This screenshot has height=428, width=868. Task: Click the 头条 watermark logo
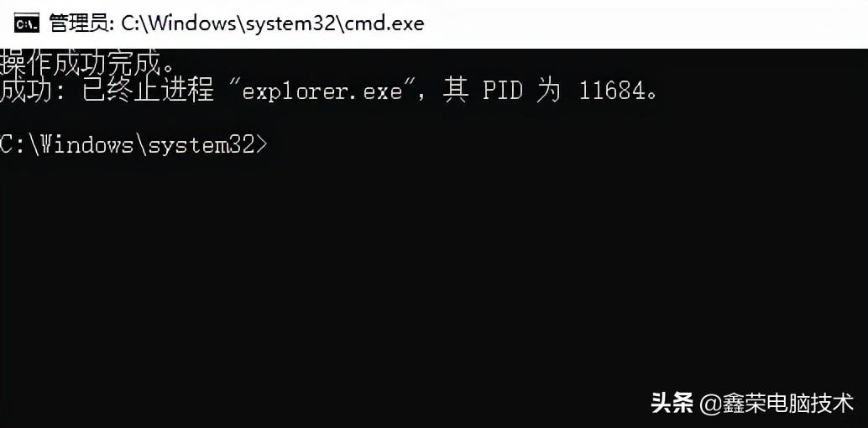tap(672, 403)
